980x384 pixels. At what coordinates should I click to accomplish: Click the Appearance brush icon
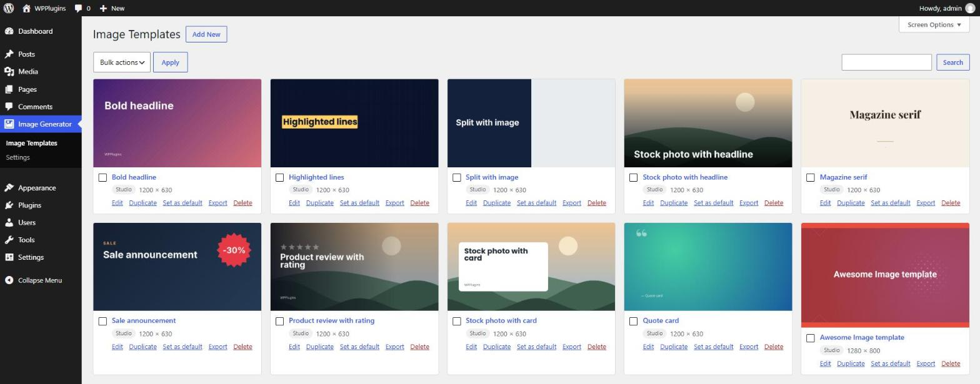[9, 188]
